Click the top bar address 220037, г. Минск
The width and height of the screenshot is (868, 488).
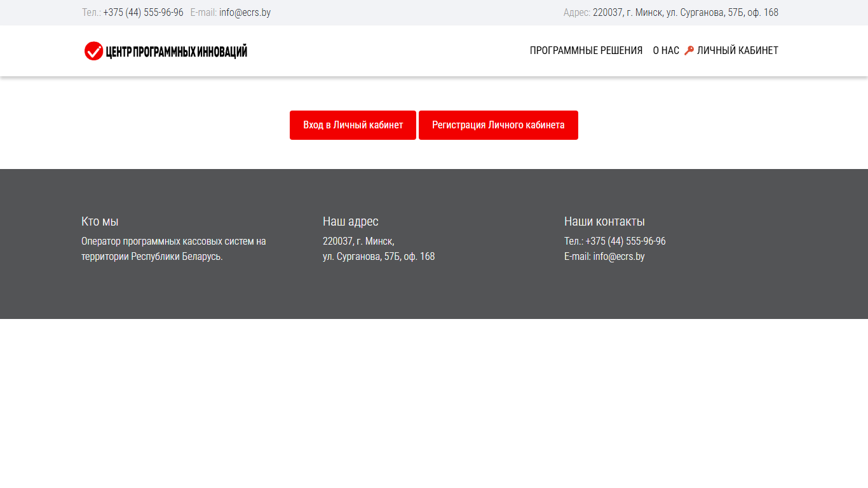(x=686, y=13)
